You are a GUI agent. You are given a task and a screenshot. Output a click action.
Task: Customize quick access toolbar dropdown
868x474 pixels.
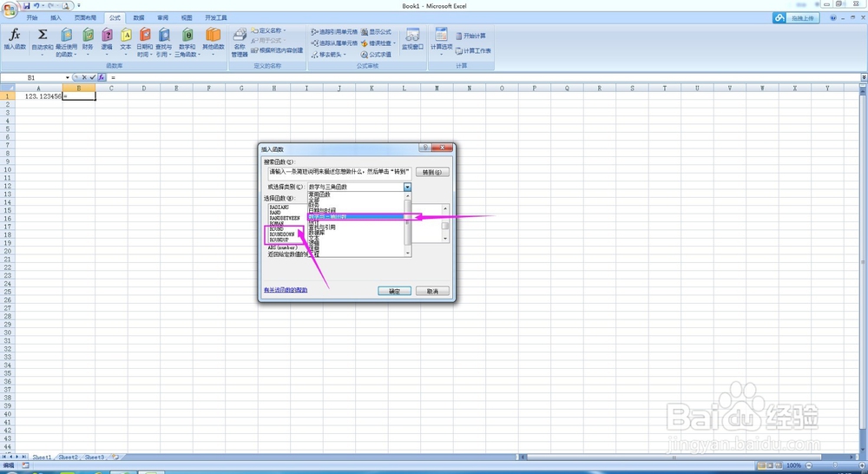79,5
